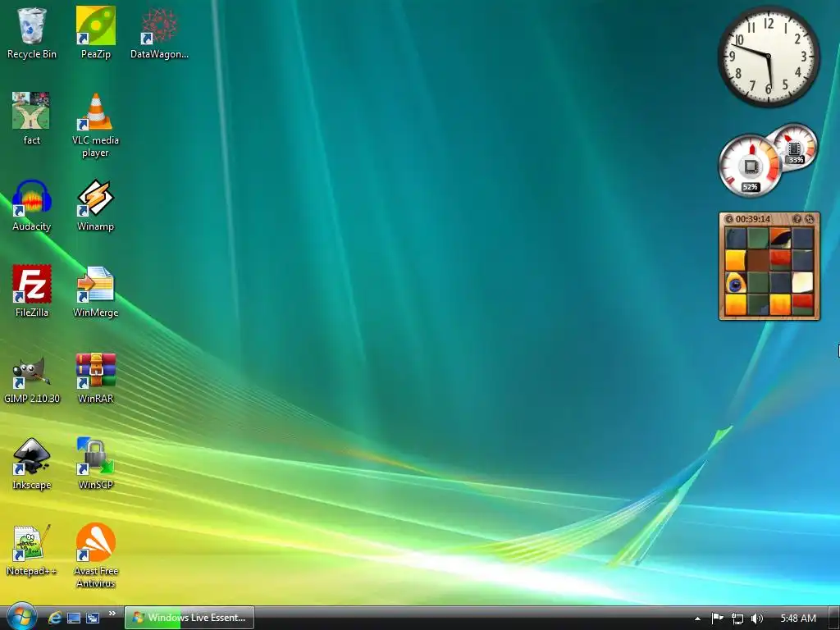Viewport: 840px width, 630px height.
Task: Show the puzzle solution with question mark
Action: tap(797, 219)
